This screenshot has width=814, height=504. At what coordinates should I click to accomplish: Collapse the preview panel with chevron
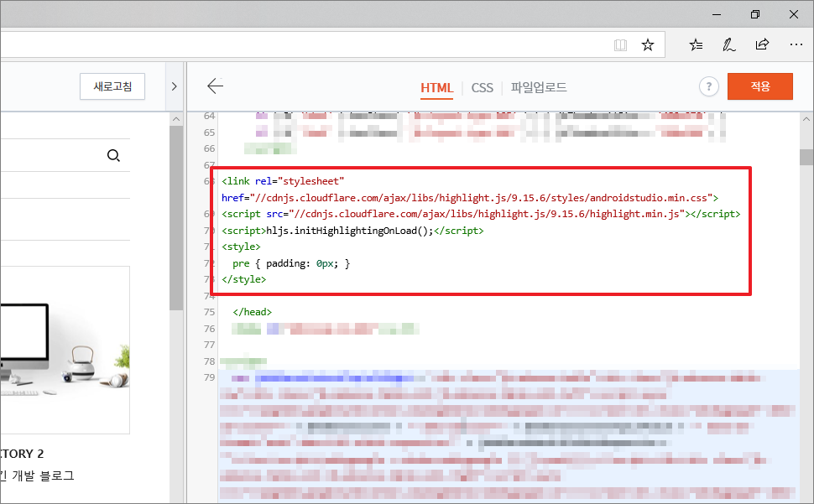tap(175, 86)
